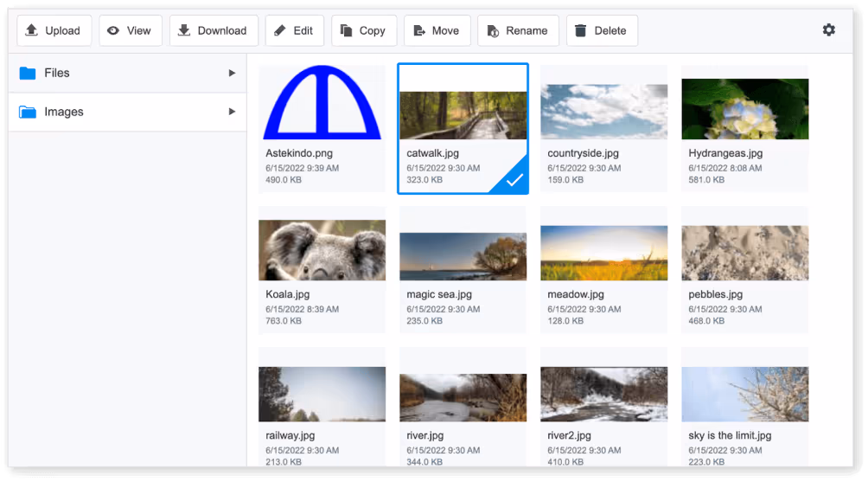Click the trash Delete icon
The width and height of the screenshot is (868, 482).
[x=580, y=30]
